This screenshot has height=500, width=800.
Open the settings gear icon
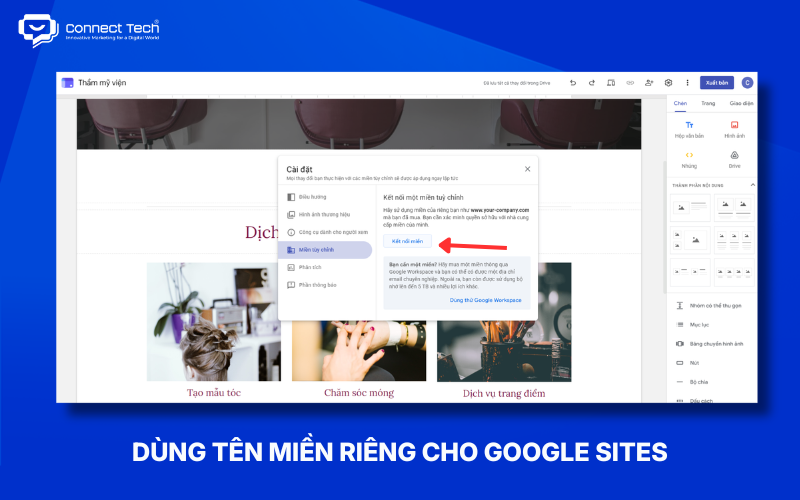click(x=668, y=83)
